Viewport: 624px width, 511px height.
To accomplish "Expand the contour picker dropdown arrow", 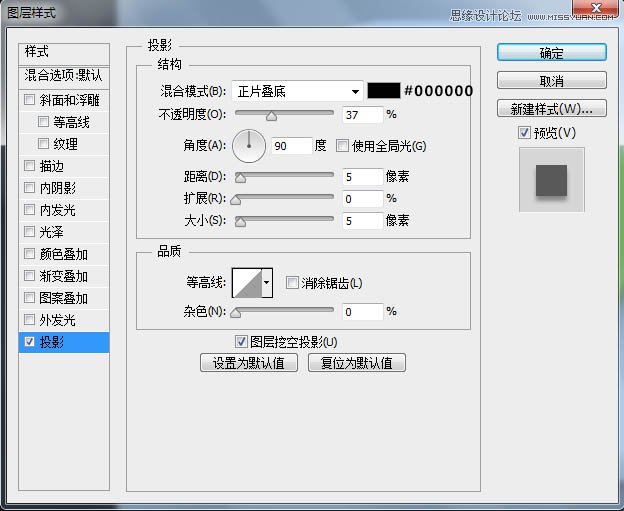I will [x=267, y=283].
